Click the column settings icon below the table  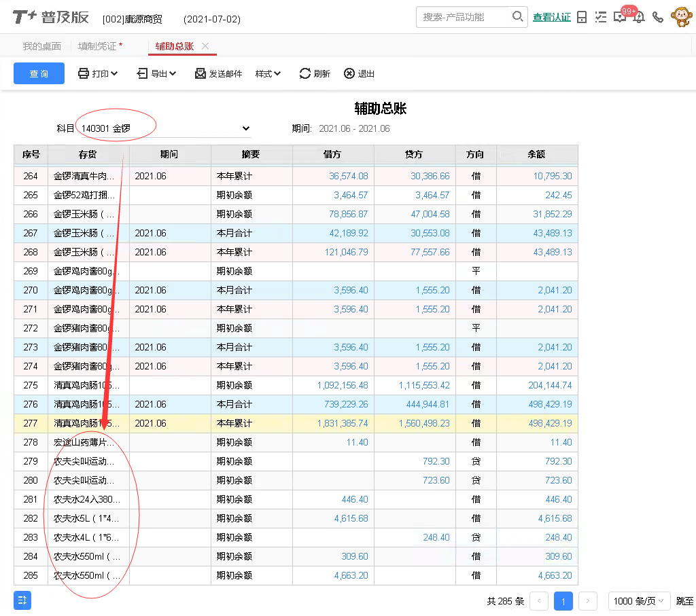[22, 600]
